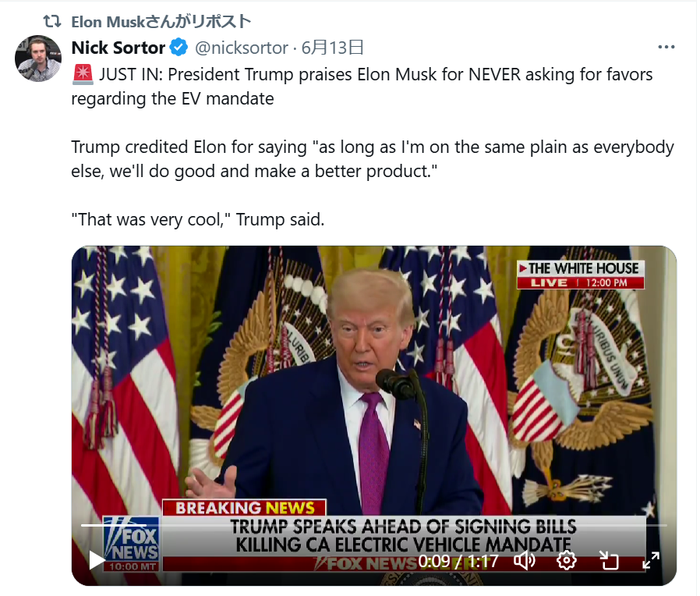Click the repost arrows icon

[x=51, y=21]
